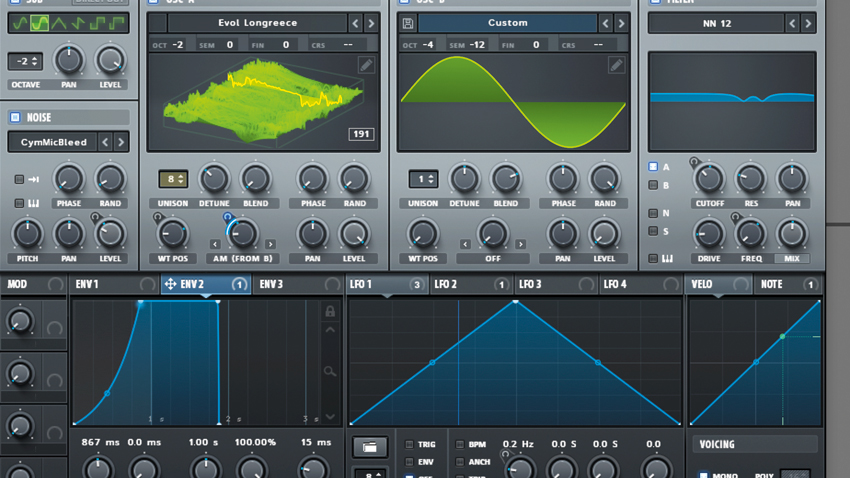This screenshot has width=850, height=478.
Task: Select next noise sample after CymMicBleed
Action: pos(121,142)
